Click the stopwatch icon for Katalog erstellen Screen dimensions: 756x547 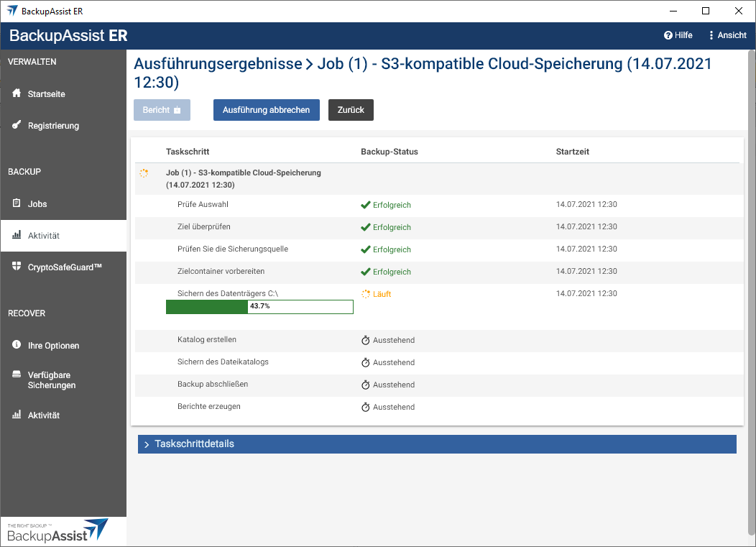point(365,341)
